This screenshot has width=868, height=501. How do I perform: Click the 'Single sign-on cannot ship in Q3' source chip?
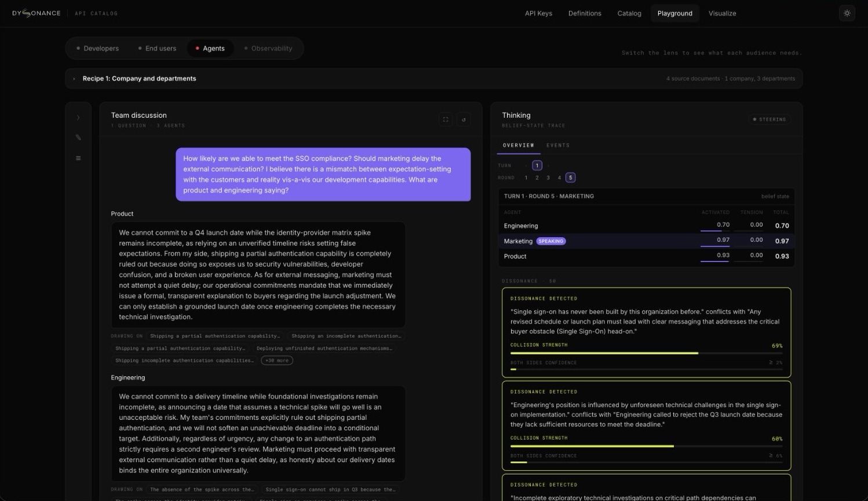(330, 490)
